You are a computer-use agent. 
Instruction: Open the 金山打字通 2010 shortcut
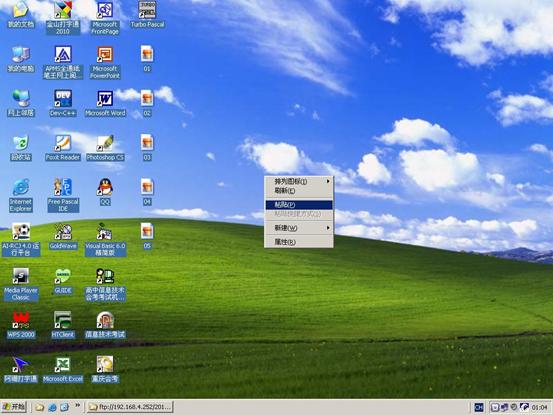click(63, 17)
